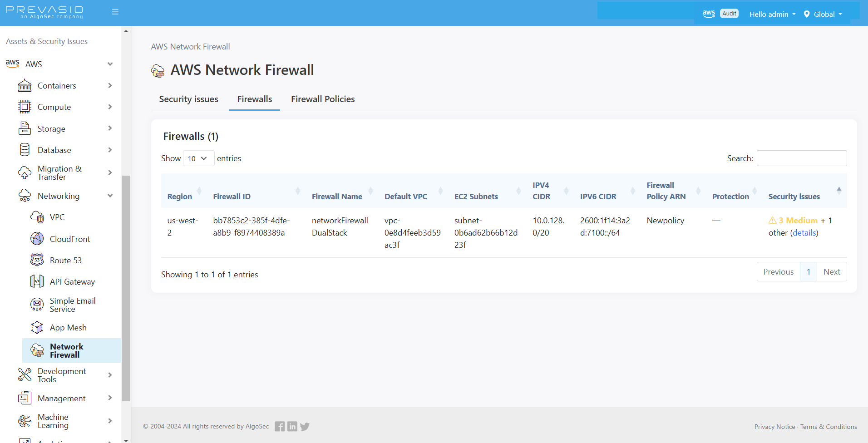Expand the Database submenu chevron
The image size is (868, 443).
110,150
